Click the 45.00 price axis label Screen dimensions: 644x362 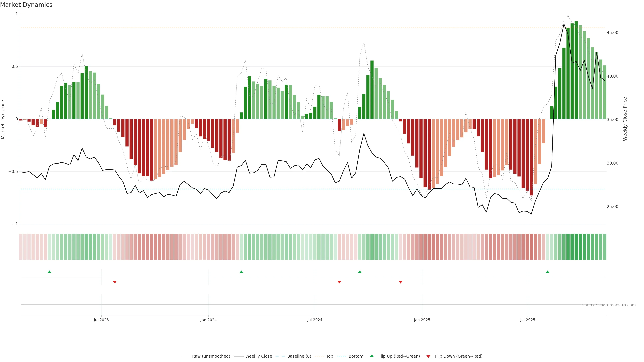(x=612, y=33)
